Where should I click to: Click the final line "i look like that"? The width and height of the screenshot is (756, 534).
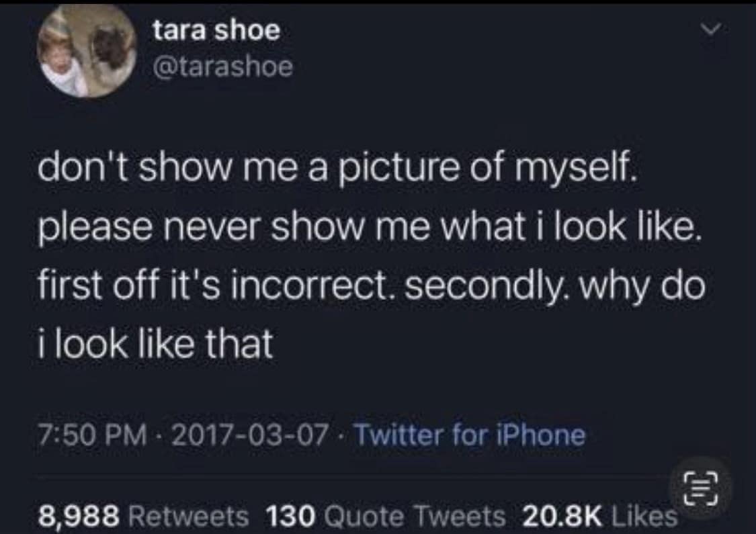point(155,345)
